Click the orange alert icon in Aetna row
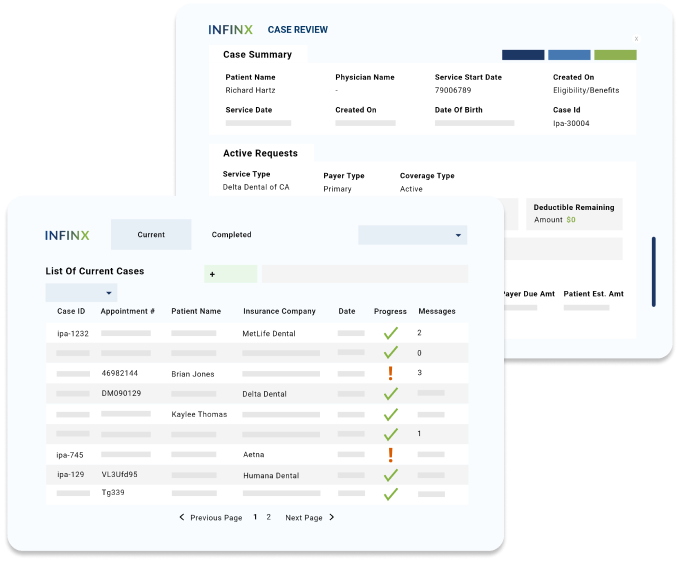Screen dimensions: 677x563 click(x=391, y=455)
